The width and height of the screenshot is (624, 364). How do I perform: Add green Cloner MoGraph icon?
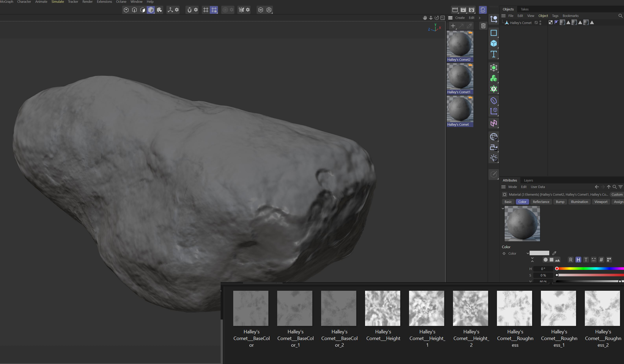pyautogui.click(x=493, y=78)
